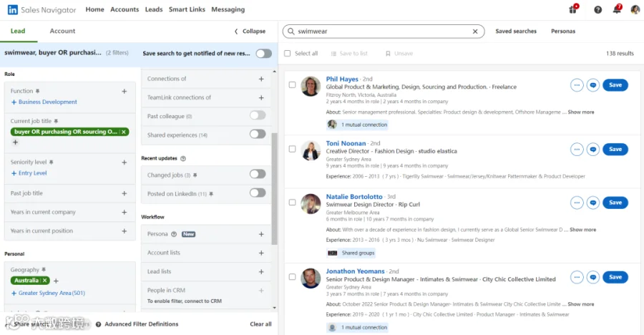This screenshot has width=644, height=335.
Task: Toggle the Shared experiences filter
Action: click(x=258, y=134)
